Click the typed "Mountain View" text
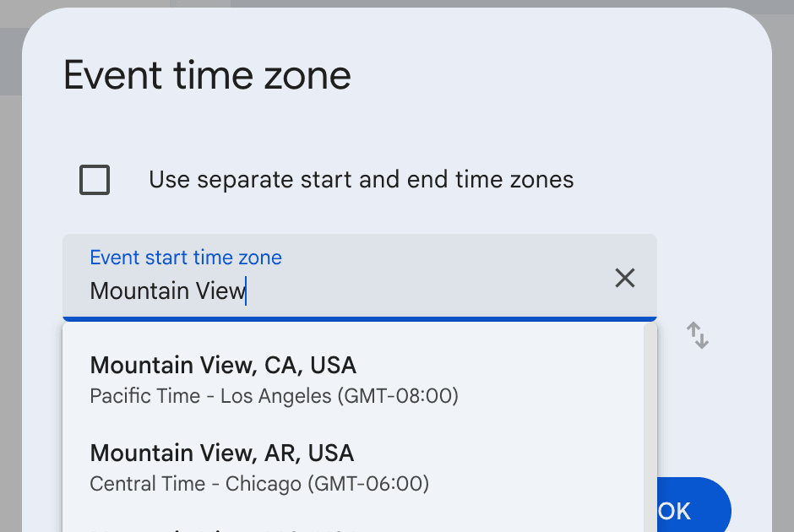The width and height of the screenshot is (794, 532). tap(167, 291)
